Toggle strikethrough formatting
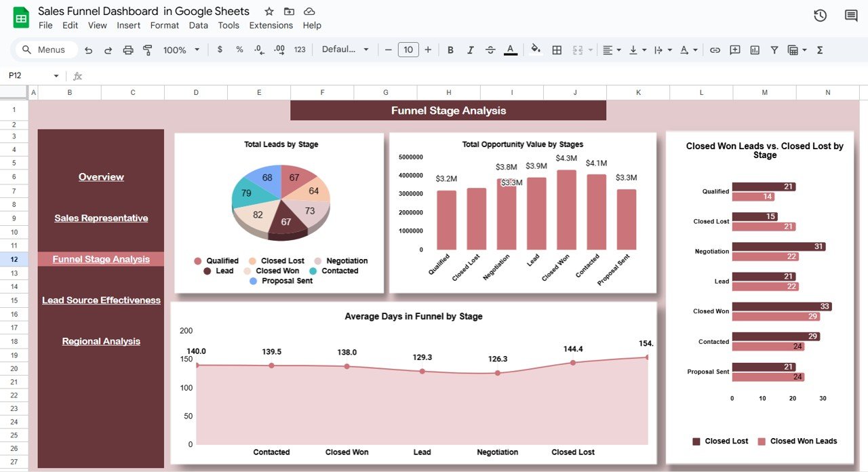This screenshot has height=472, width=868. click(490, 50)
